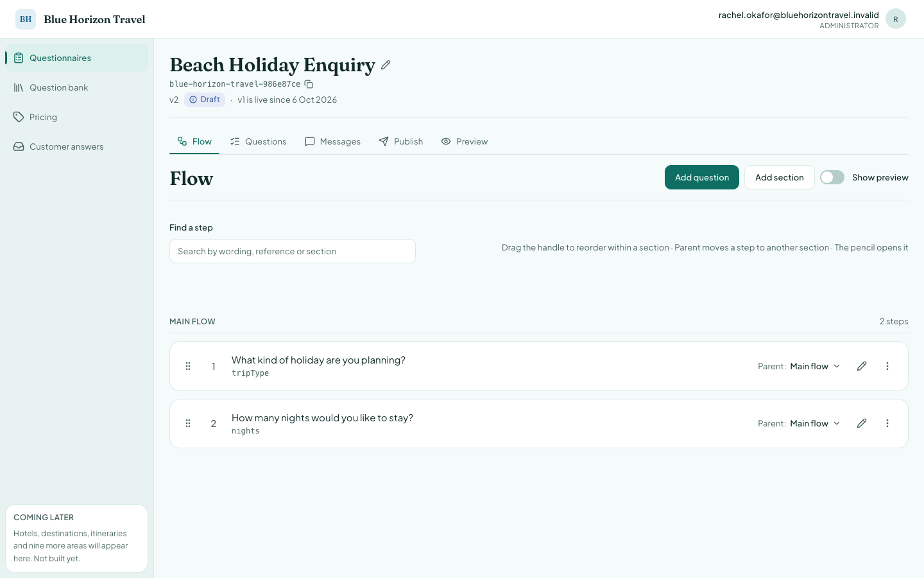Viewport: 924px width, 578px height.
Task: Go to Pricing in the sidebar
Action: coord(77,117)
